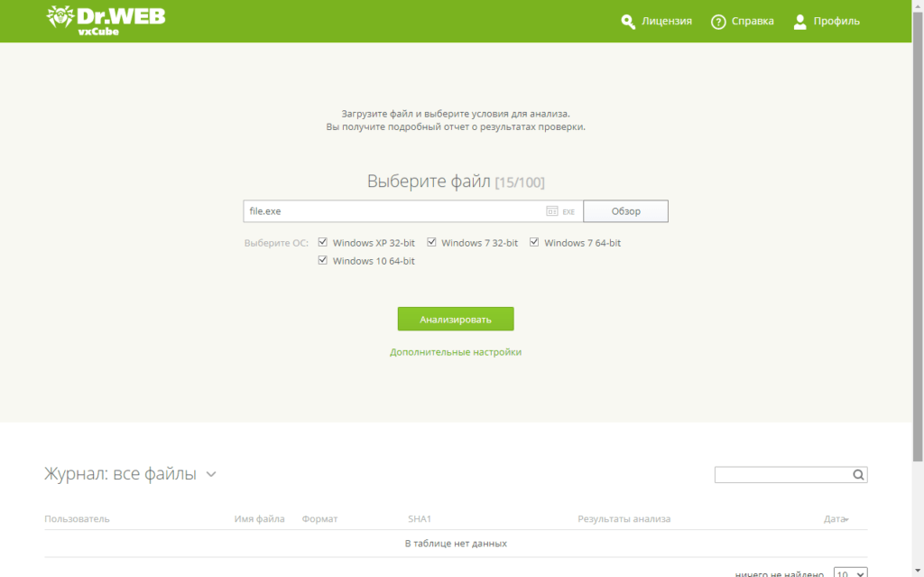Click the Обзор browse button
The height and width of the screenshot is (577, 924).
(625, 211)
